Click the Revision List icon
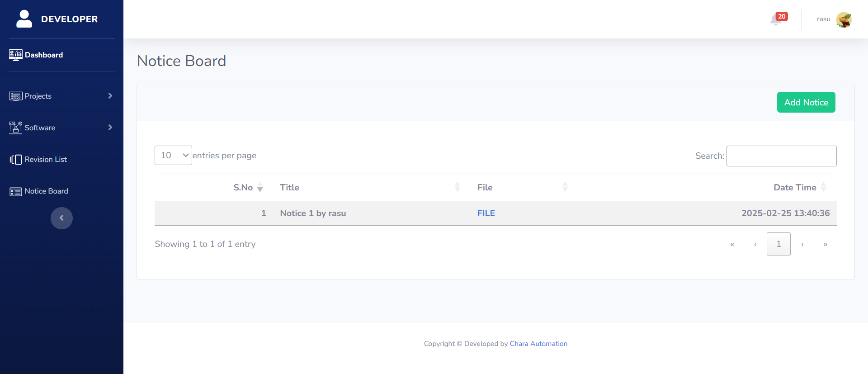 pos(15,160)
